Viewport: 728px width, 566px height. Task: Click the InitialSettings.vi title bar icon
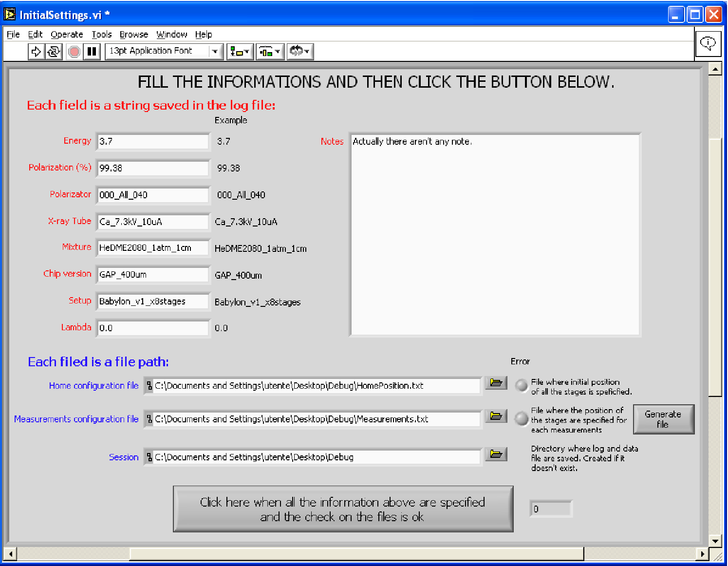pos(10,15)
